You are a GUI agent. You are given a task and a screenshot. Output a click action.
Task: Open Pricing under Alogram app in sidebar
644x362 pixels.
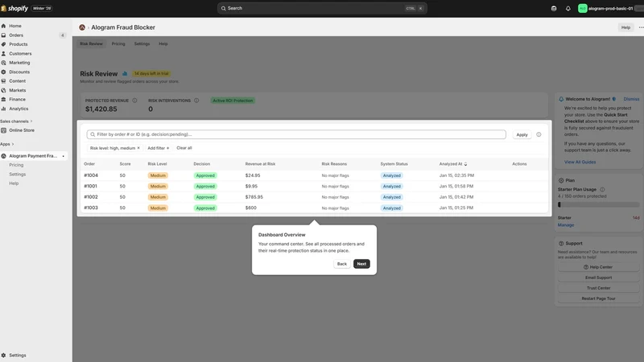pos(16,165)
